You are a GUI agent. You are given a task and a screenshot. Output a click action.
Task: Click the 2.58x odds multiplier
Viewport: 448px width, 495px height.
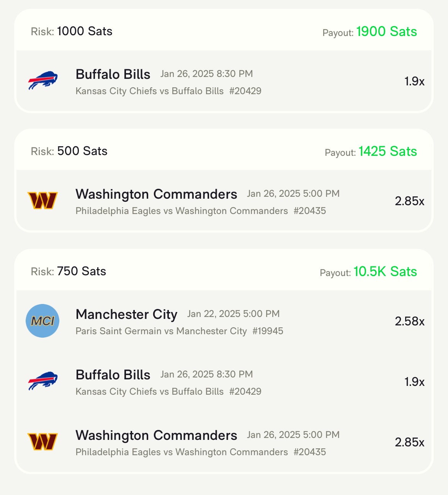tap(410, 321)
